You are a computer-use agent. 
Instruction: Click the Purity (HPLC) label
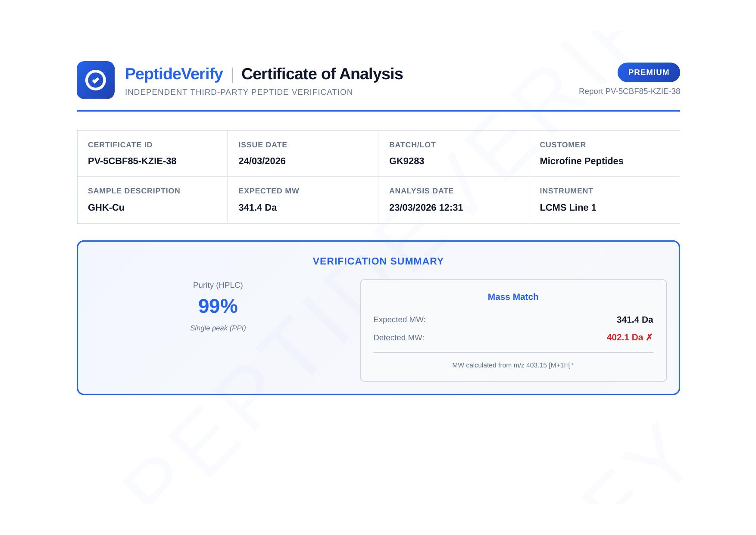218,285
